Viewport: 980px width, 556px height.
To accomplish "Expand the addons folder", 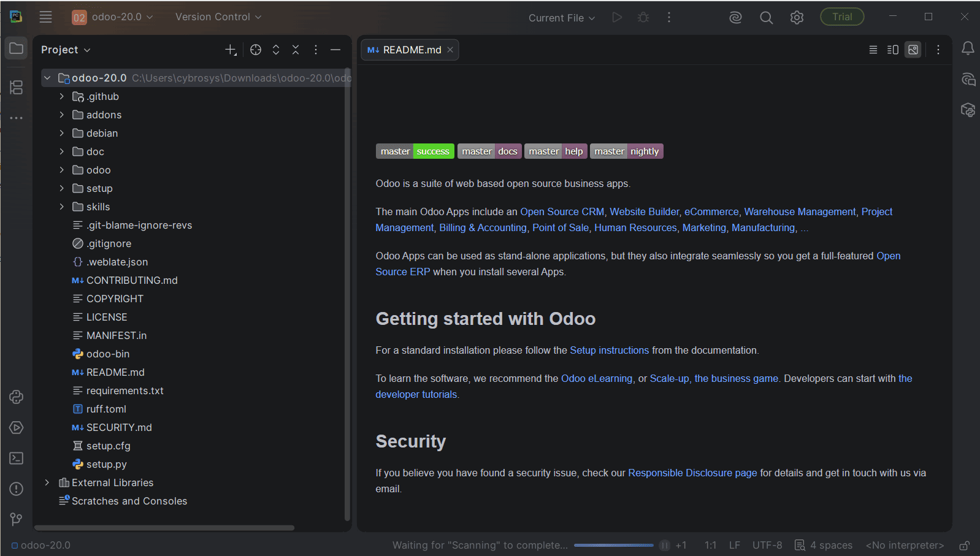I will [x=61, y=115].
